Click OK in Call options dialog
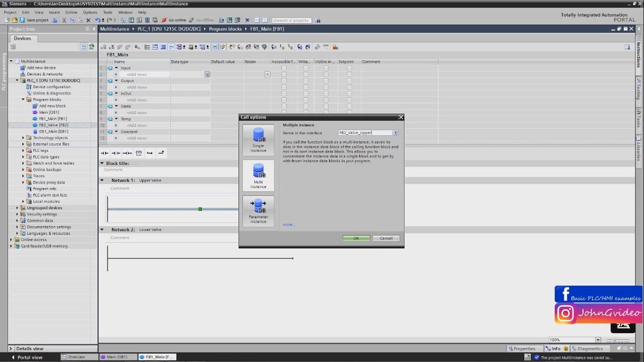 click(x=356, y=238)
